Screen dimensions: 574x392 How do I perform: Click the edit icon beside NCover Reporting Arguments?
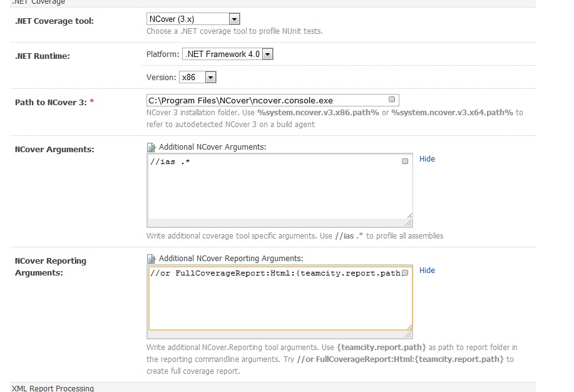click(x=151, y=259)
